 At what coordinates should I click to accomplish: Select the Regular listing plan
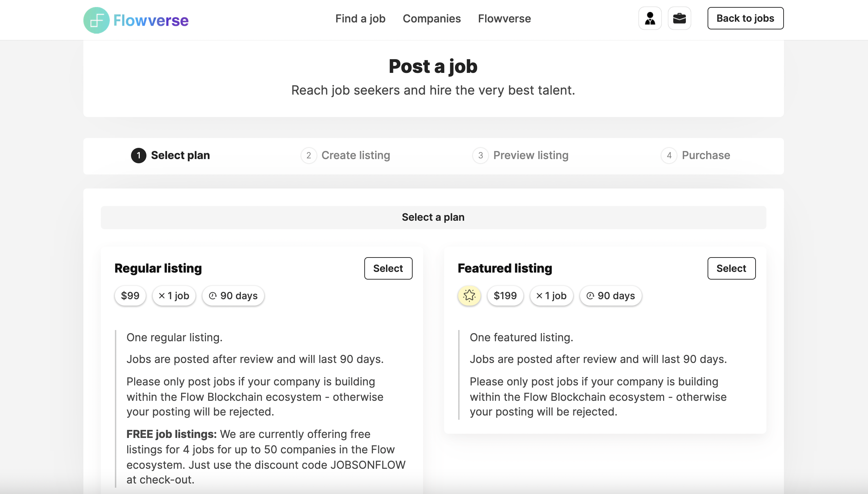point(388,268)
